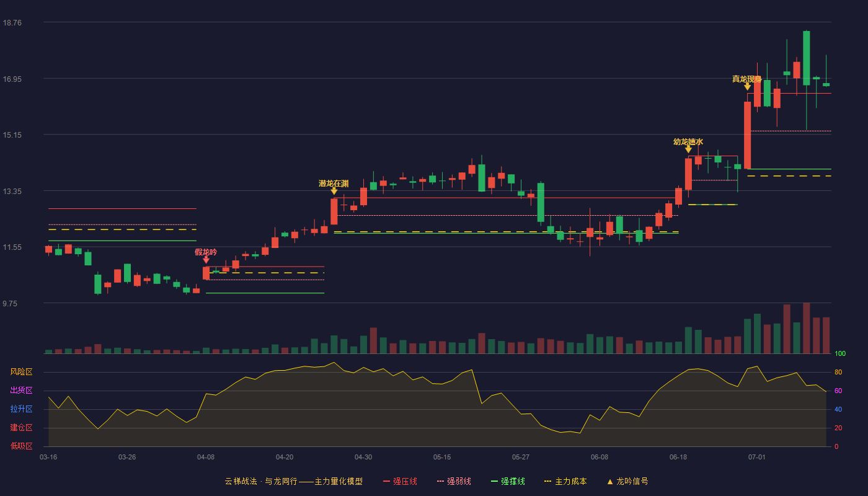The width and height of the screenshot is (868, 496).
Task: Click the 04-20 date label
Action: (x=285, y=457)
